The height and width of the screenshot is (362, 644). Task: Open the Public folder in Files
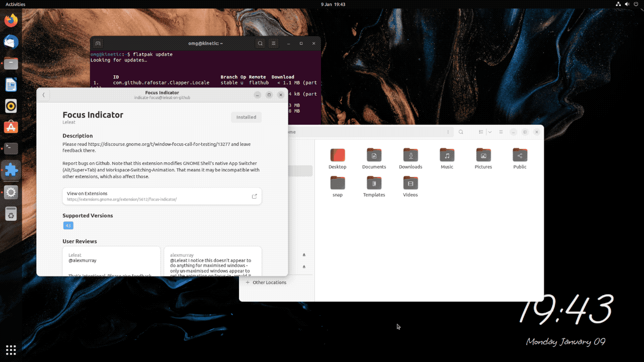[x=520, y=159]
